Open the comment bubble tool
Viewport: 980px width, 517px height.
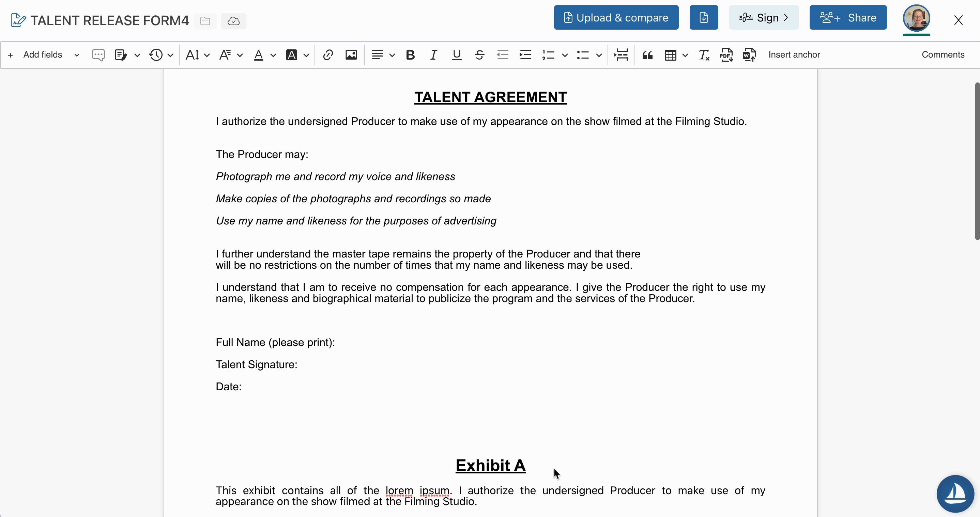click(98, 55)
